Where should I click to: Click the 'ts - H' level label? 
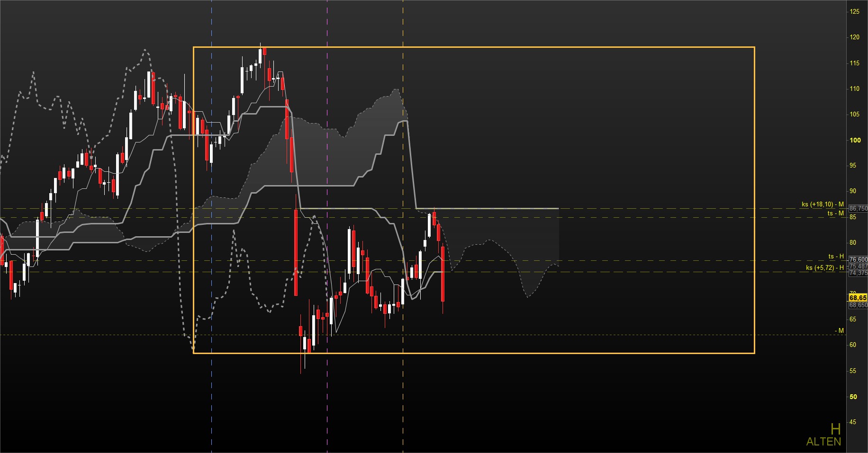point(836,257)
